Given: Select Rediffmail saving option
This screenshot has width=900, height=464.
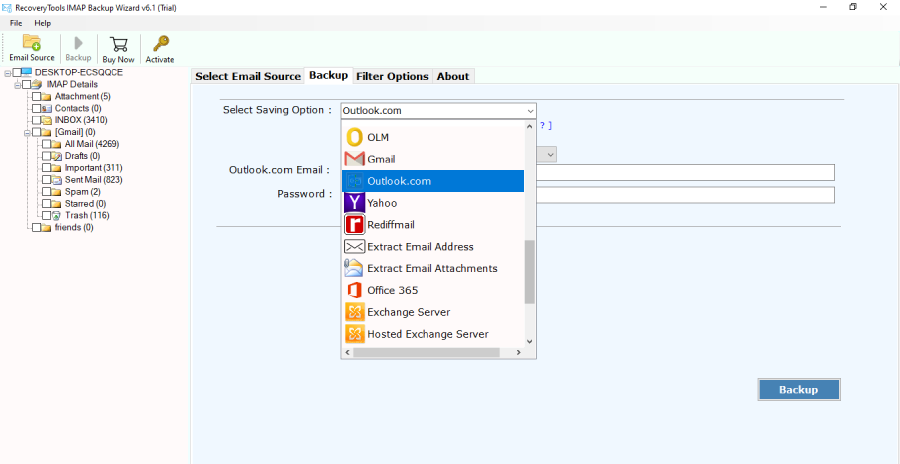Looking at the screenshot, I should pos(390,225).
